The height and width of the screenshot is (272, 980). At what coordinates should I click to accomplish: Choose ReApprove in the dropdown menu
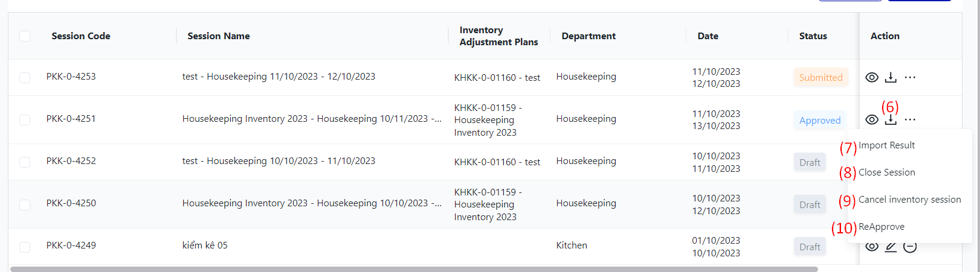tap(882, 227)
